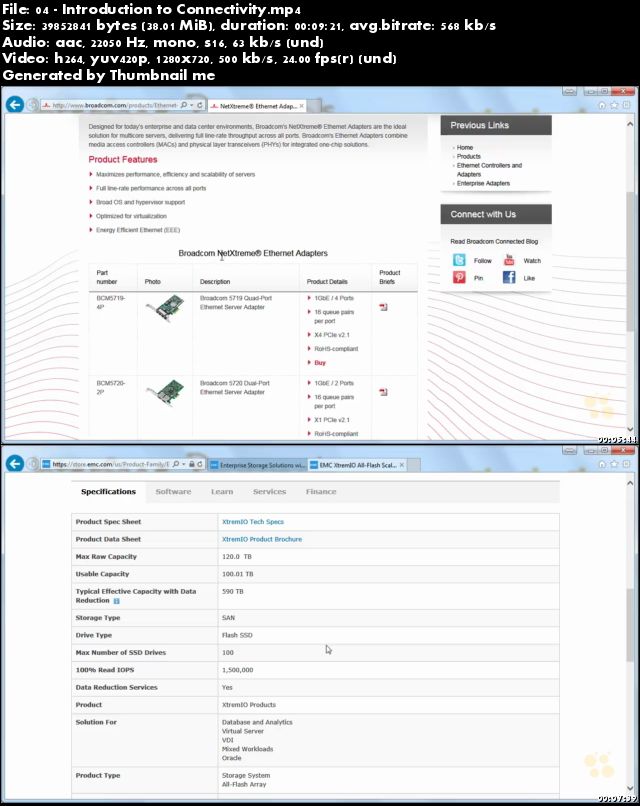Switch to the Software tab

tap(173, 491)
